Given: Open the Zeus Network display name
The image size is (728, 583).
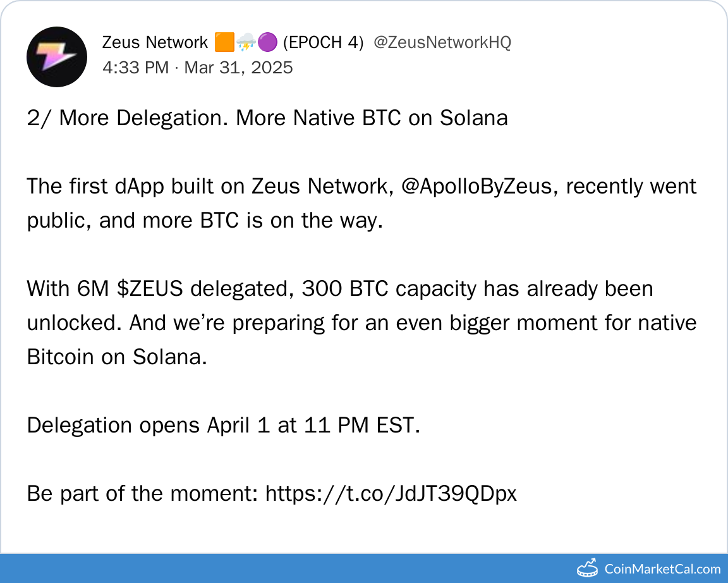Looking at the screenshot, I should 155,43.
